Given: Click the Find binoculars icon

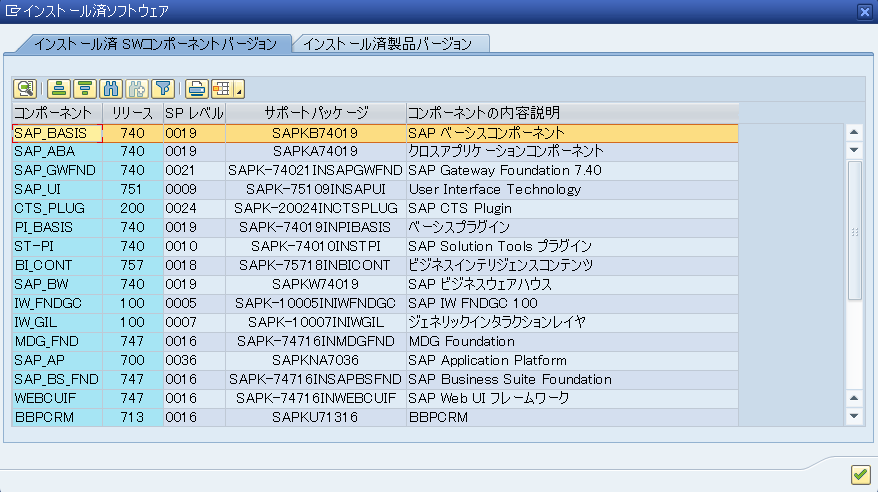Looking at the screenshot, I should click(x=111, y=88).
